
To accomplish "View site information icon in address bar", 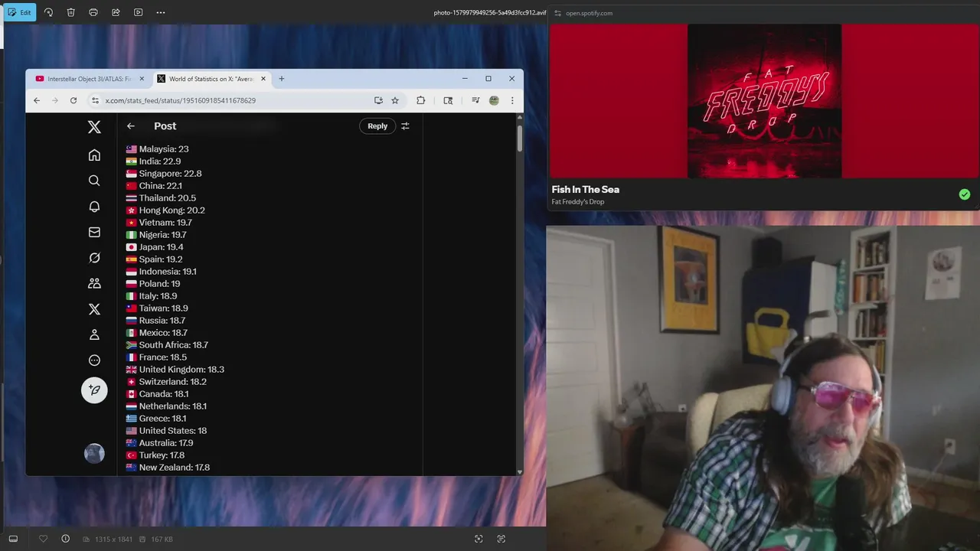I will (95, 100).
